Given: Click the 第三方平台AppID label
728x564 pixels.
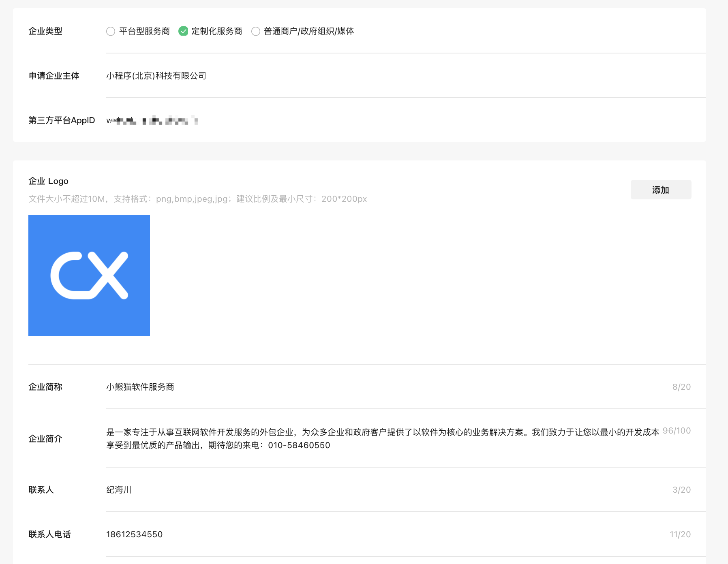Looking at the screenshot, I should [62, 120].
